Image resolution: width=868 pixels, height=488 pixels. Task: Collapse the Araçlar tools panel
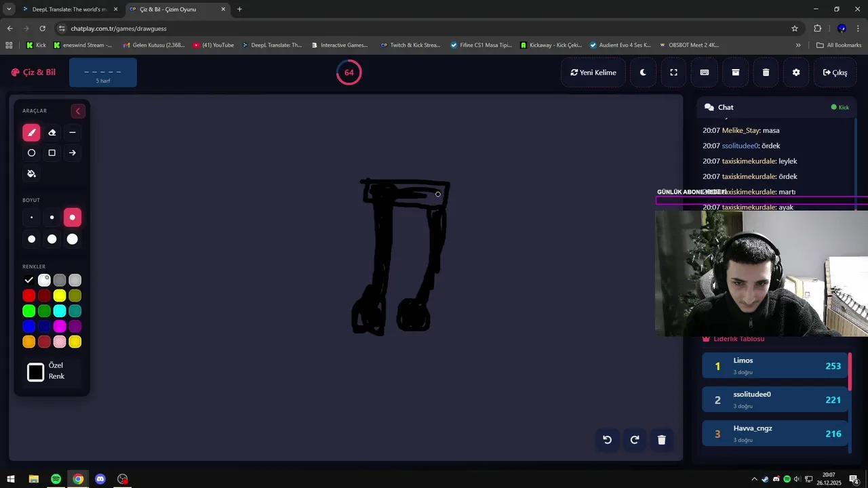coord(77,111)
